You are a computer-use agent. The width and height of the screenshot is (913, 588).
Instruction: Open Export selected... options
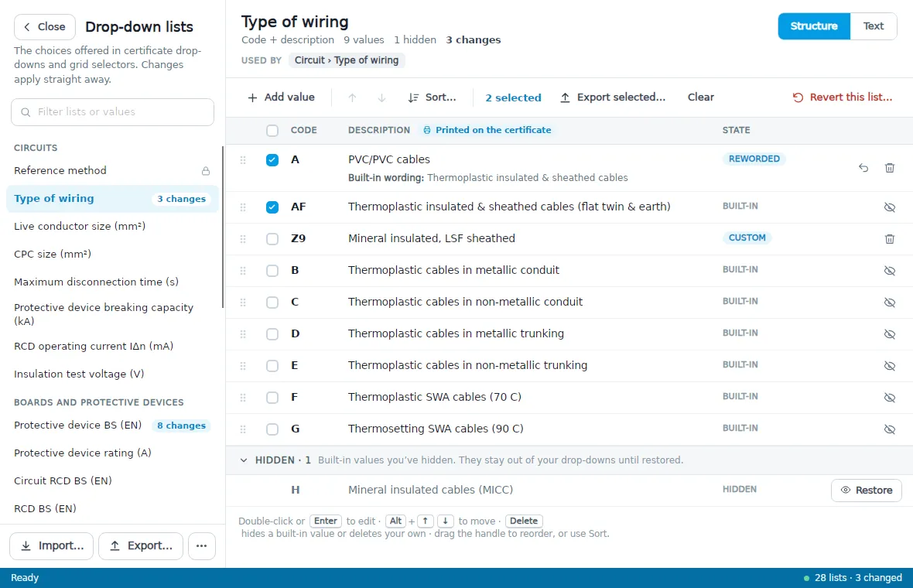613,97
